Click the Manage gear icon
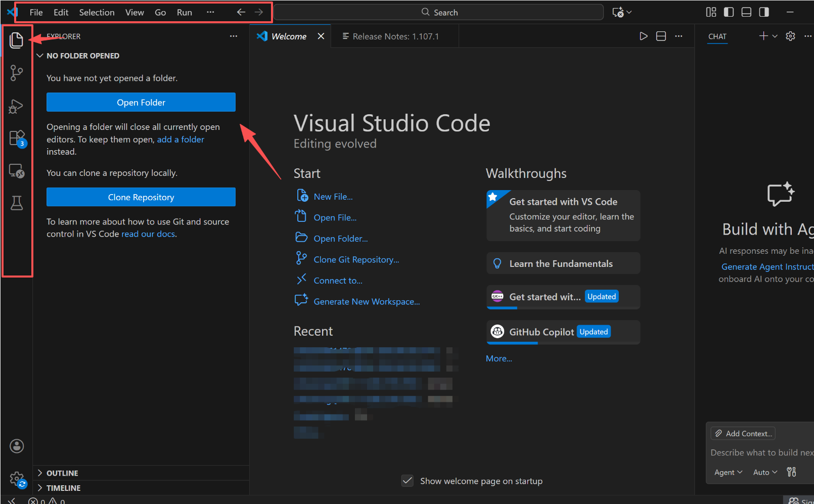This screenshot has height=504, width=814. (17, 478)
